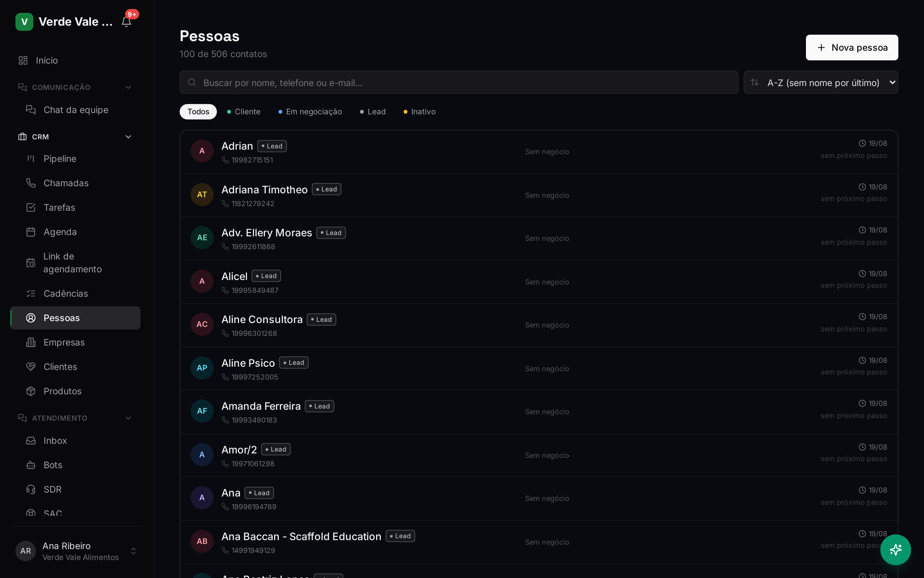Open Aline Consultora contact
This screenshot has height=578, width=924.
pos(539,325)
